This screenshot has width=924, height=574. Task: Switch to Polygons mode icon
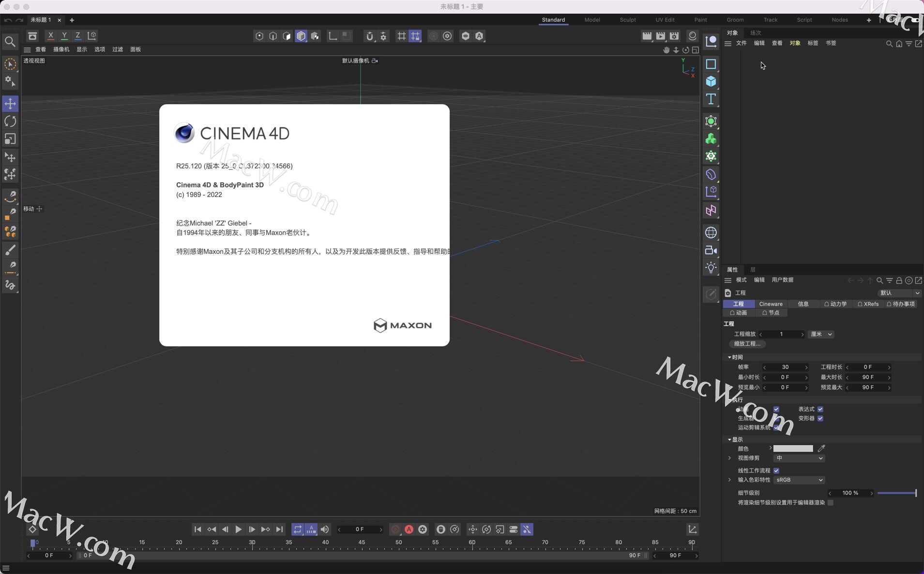tap(287, 36)
